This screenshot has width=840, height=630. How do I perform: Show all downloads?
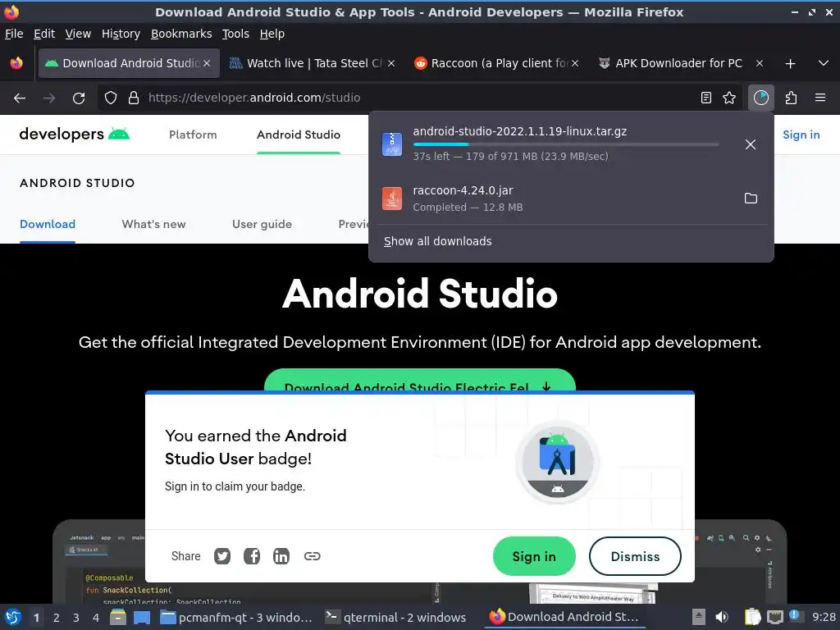[438, 241]
